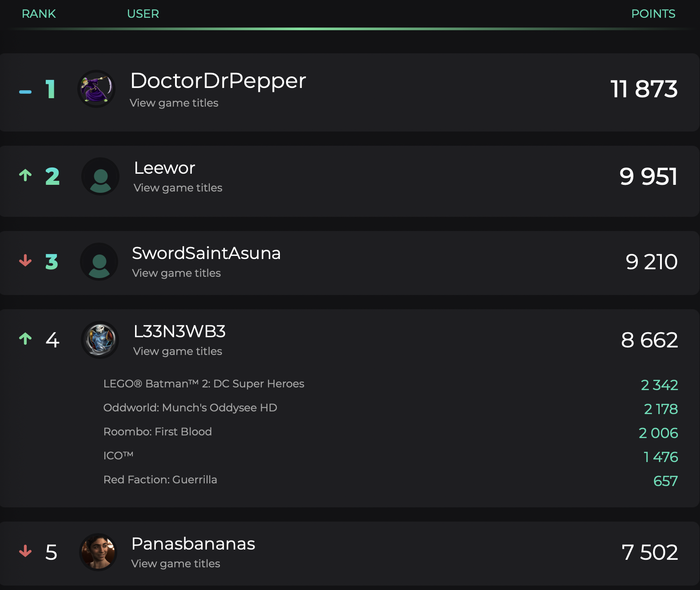
Task: Click Leewor's default profile avatar
Action: click(x=100, y=176)
